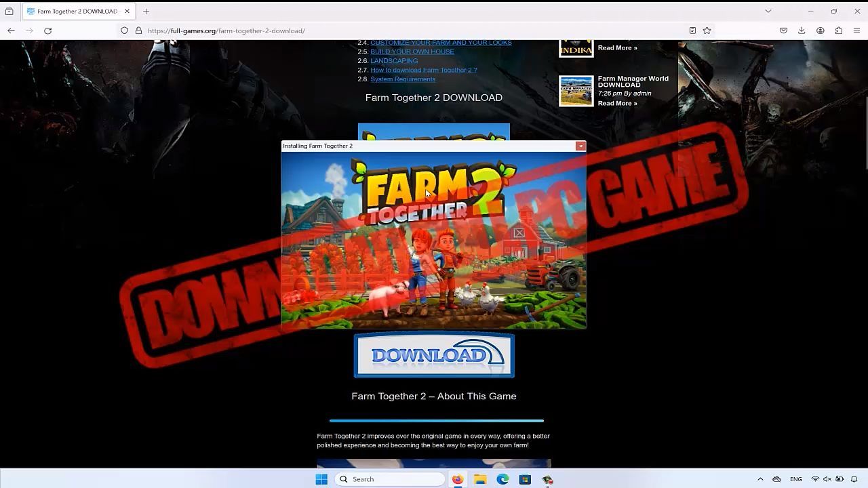This screenshot has width=868, height=488.
Task: Open the battery status tray icon
Action: click(x=840, y=479)
